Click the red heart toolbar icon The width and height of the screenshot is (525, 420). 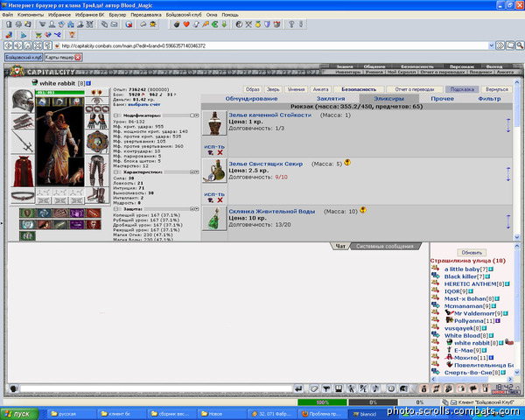(186, 24)
